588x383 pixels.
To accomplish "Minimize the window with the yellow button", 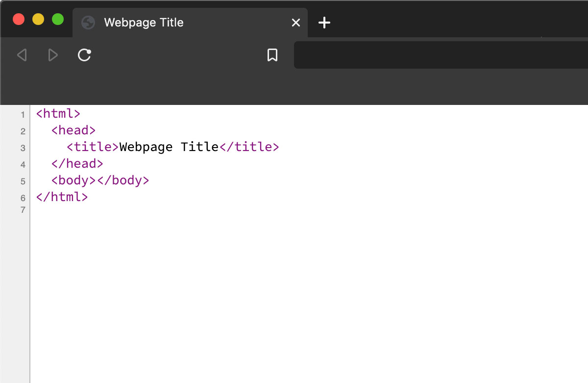I will pyautogui.click(x=38, y=20).
